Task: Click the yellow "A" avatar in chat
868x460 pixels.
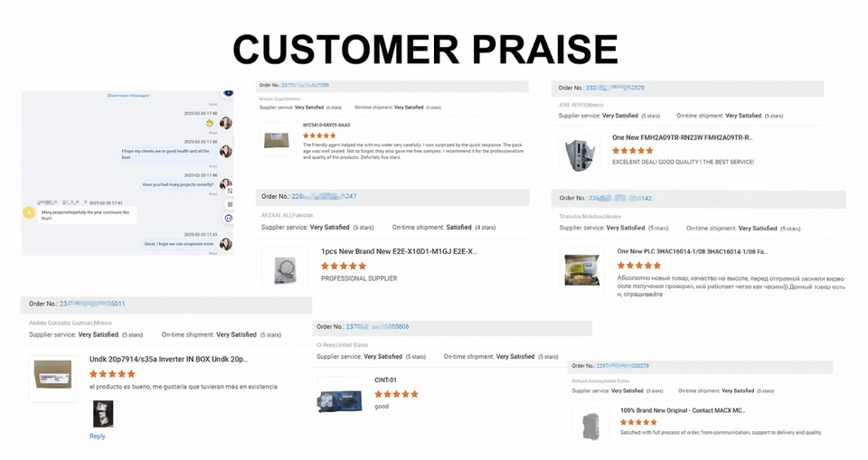Action: click(x=30, y=213)
